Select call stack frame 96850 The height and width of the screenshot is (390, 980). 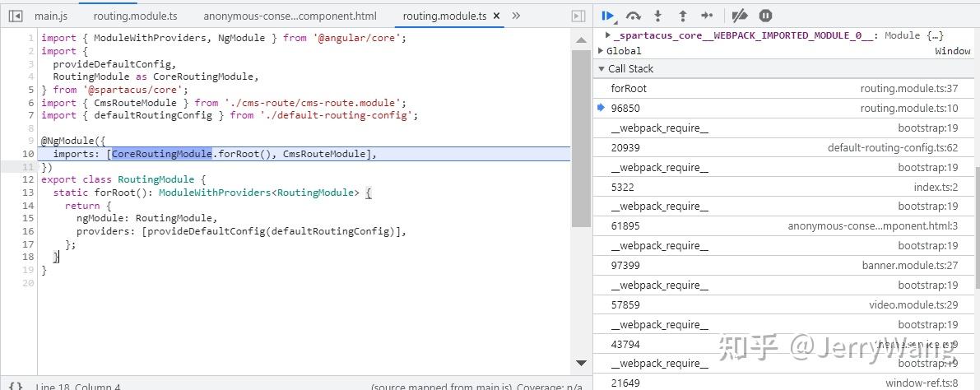tap(783, 108)
